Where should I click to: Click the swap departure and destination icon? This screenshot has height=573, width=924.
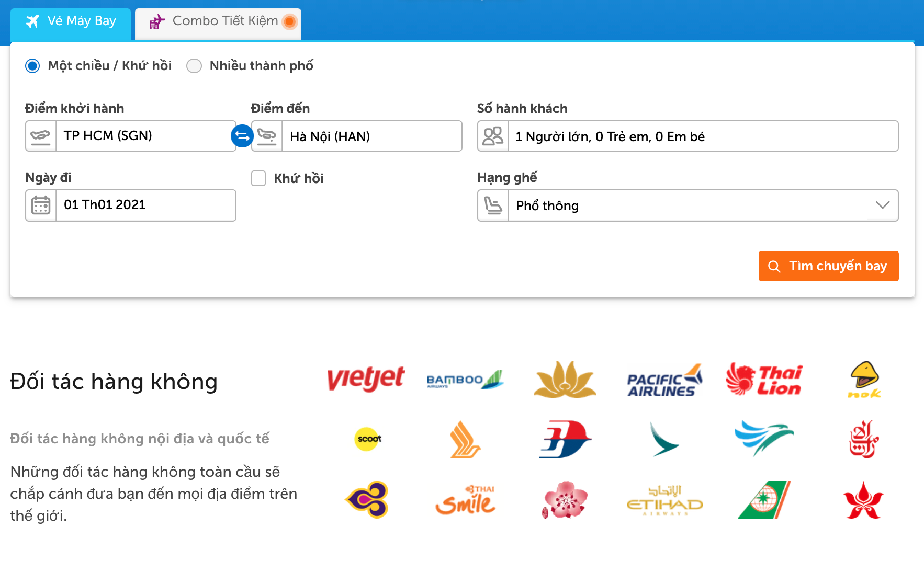pos(242,136)
